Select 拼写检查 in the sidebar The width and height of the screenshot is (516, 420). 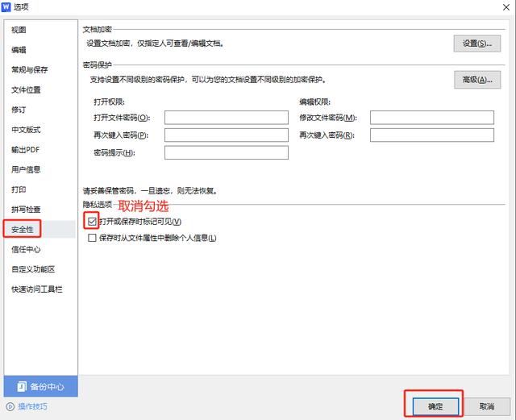(x=26, y=210)
